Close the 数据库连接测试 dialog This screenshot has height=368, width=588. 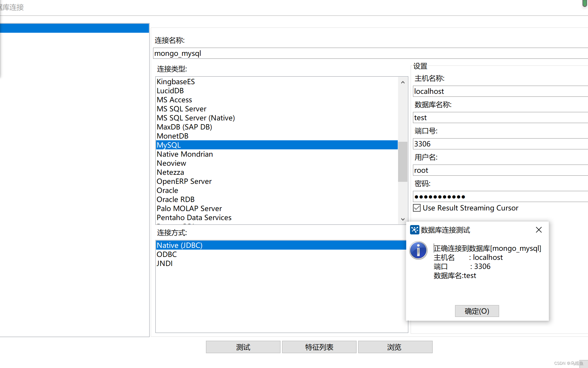click(539, 230)
